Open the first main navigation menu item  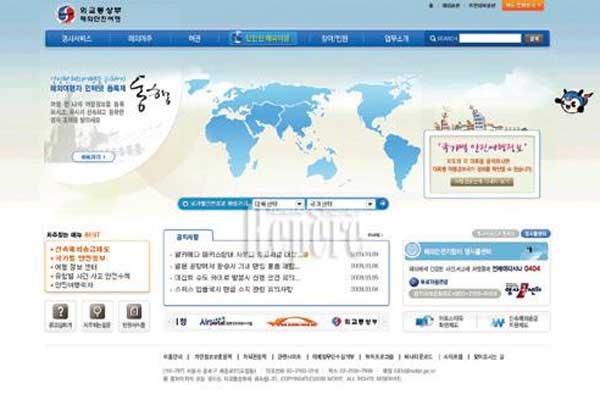(77, 39)
